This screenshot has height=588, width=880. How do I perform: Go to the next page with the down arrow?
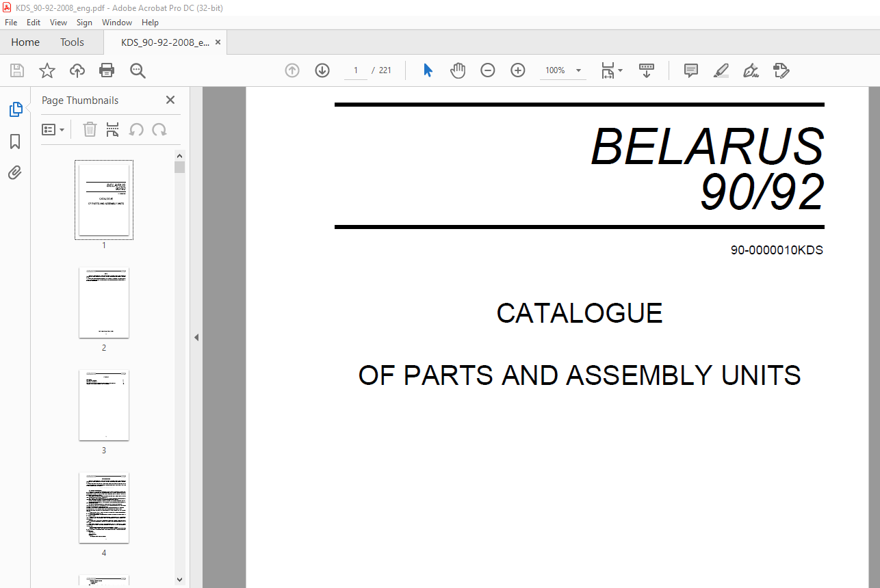click(x=322, y=70)
